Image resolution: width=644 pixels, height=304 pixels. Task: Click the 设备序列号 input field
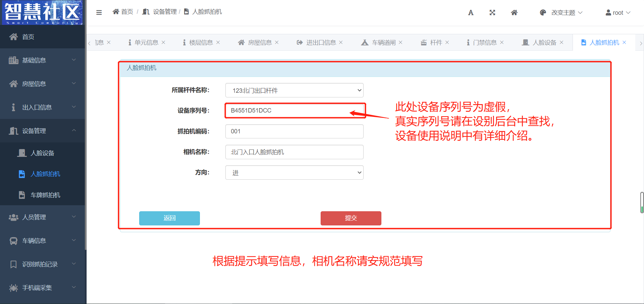click(288, 111)
